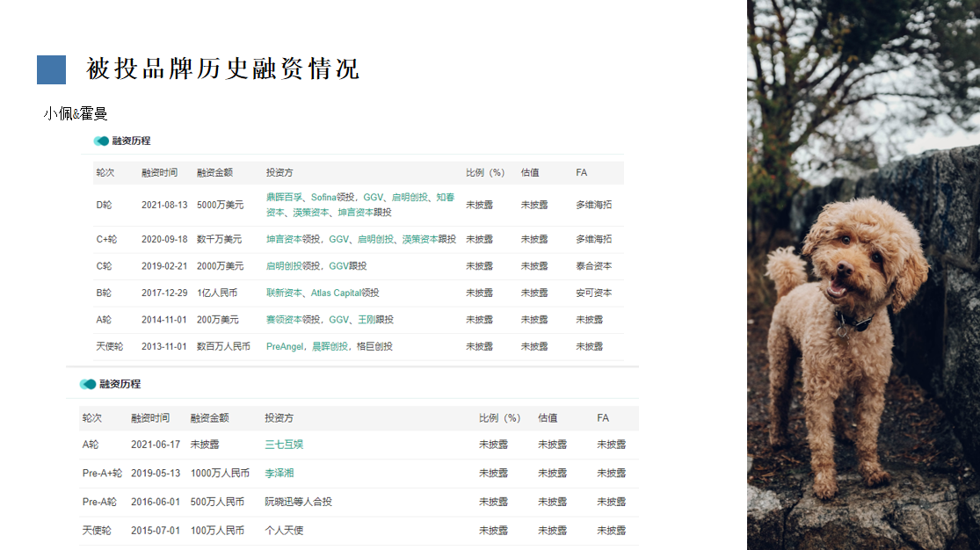Select the 2021-08-13 date cell

(x=164, y=205)
